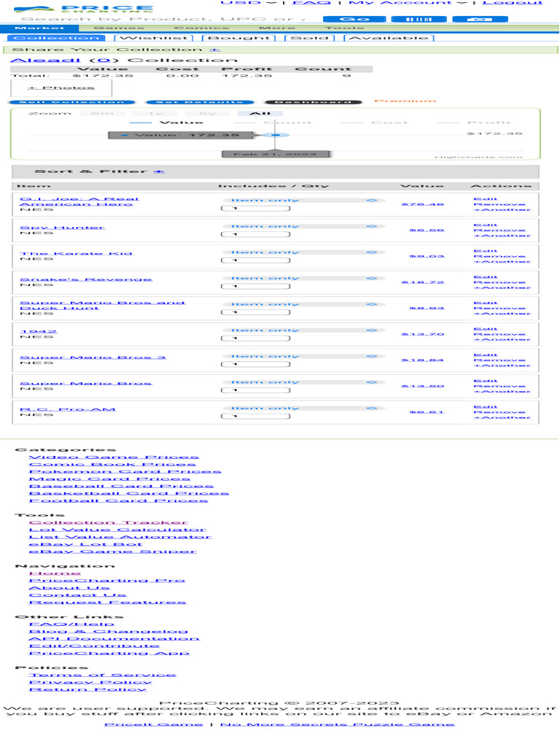The width and height of the screenshot is (560, 747).
Task: Expand the Sort & Filter panel
Action: (x=159, y=171)
